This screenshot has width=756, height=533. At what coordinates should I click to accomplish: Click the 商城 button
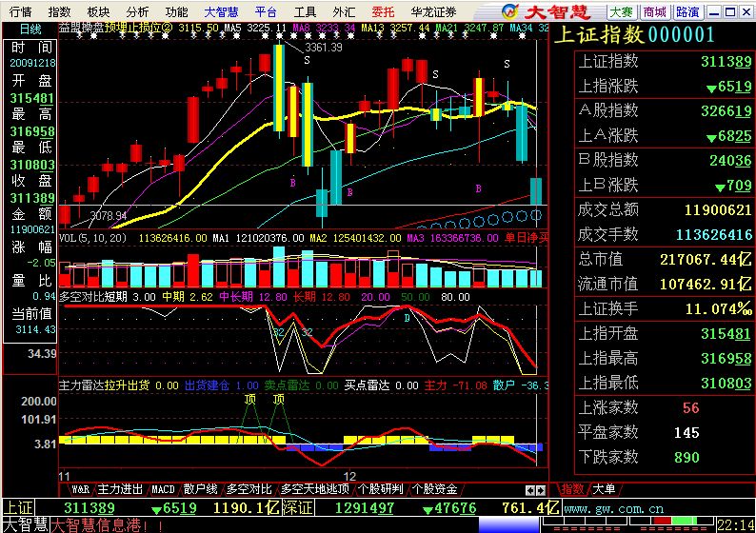pos(654,11)
